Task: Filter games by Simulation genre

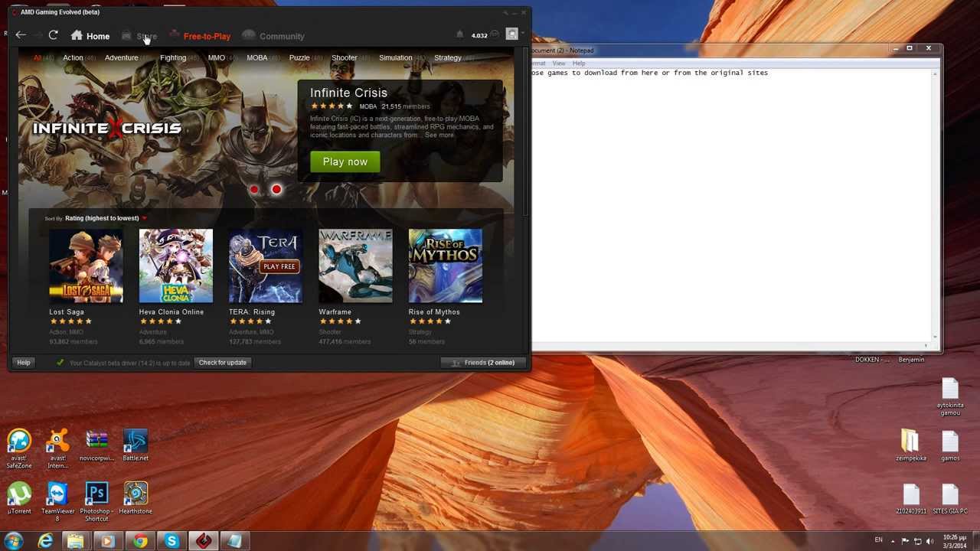Action: coord(402,57)
